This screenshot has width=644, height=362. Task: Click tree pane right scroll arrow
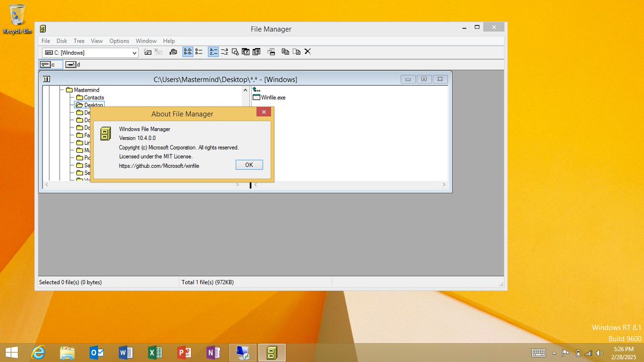238,184
